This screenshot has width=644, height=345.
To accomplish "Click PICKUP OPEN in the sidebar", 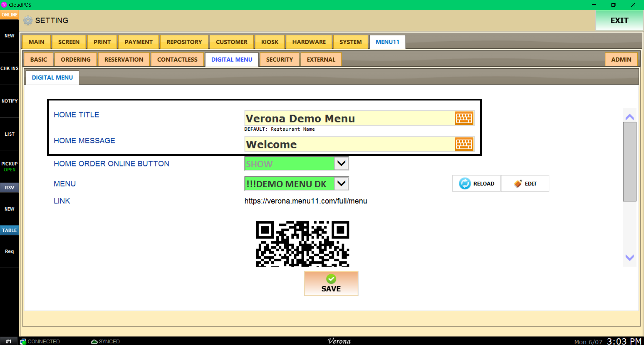I will pyautogui.click(x=9, y=166).
